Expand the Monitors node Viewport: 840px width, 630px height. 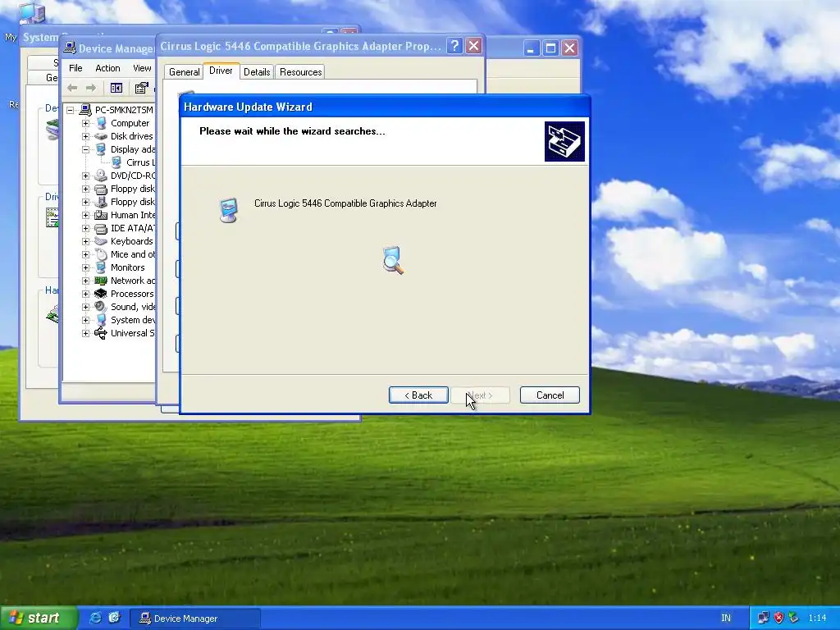(85, 267)
